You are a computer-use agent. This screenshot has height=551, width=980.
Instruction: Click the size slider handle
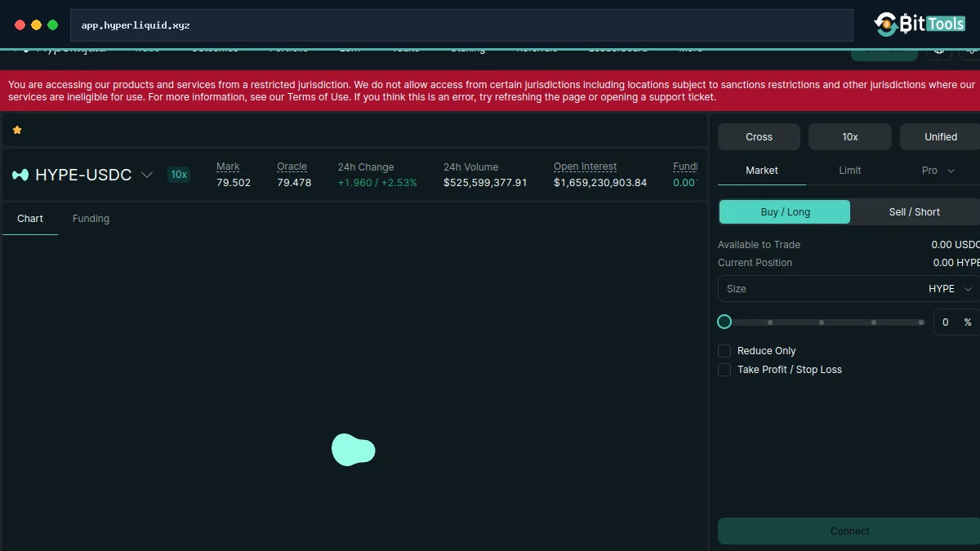(724, 322)
